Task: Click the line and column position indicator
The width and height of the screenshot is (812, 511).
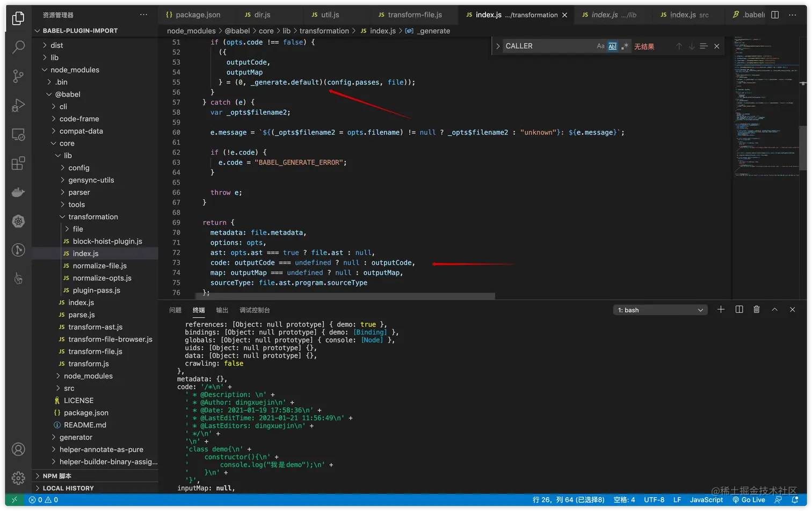Action: coord(568,500)
